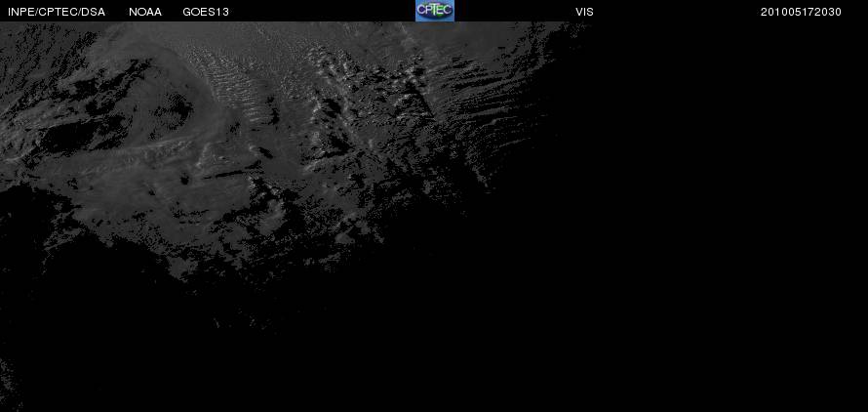Click the VIS channel label

coord(584,12)
